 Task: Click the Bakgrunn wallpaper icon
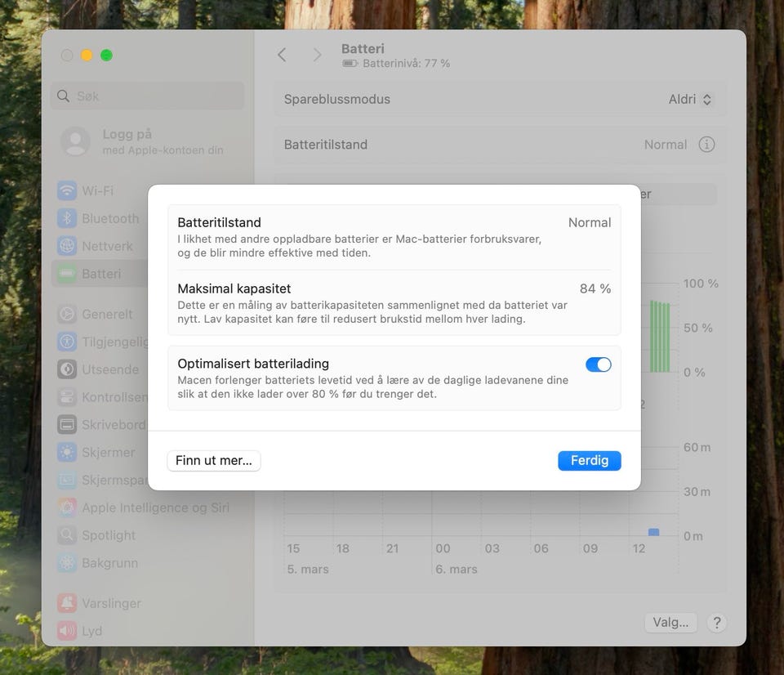point(67,563)
